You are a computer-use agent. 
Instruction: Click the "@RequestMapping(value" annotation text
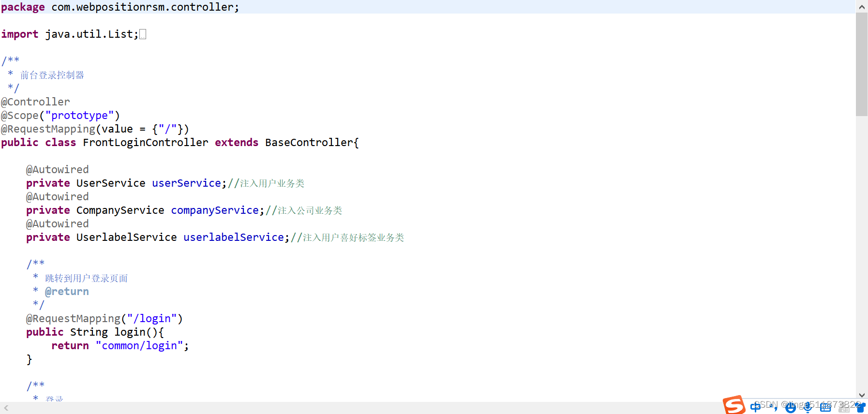point(67,129)
